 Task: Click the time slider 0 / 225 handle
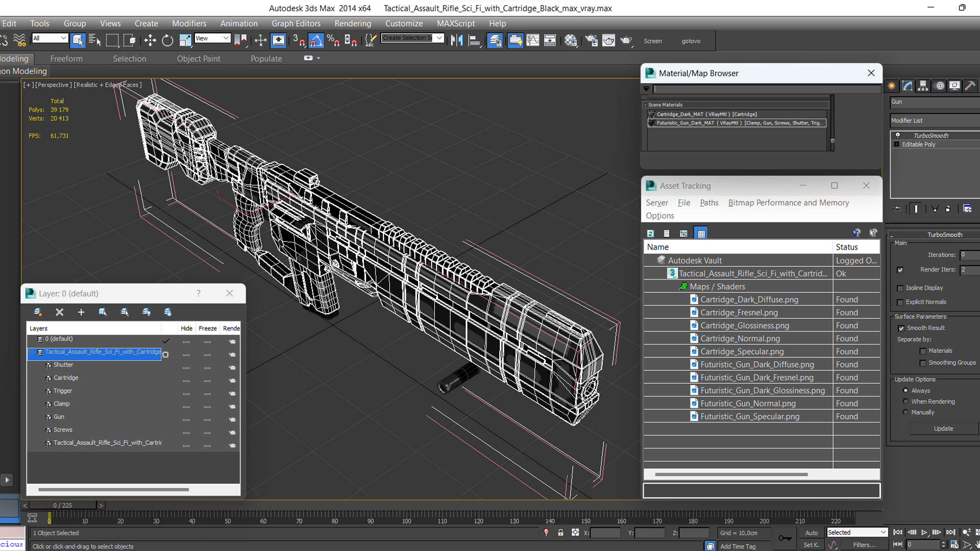click(x=62, y=505)
